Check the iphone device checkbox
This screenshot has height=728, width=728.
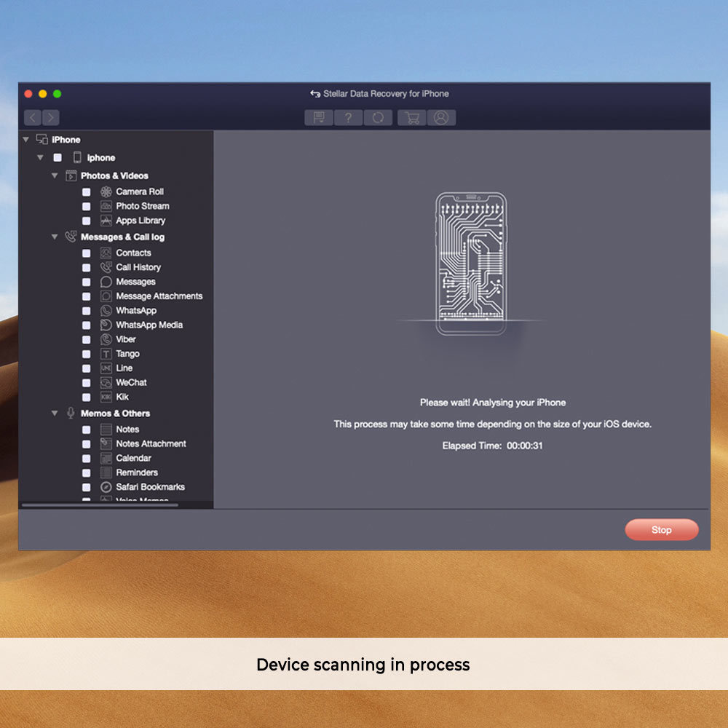click(58, 158)
